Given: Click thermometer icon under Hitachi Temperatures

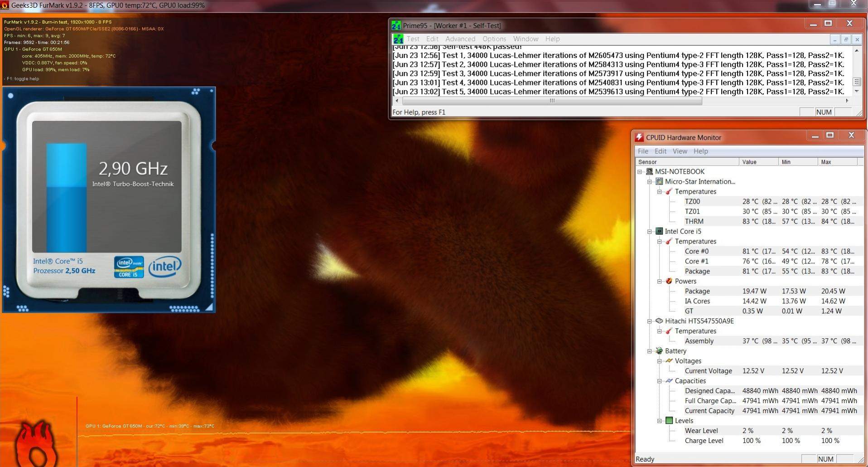Looking at the screenshot, I should click(x=669, y=331).
